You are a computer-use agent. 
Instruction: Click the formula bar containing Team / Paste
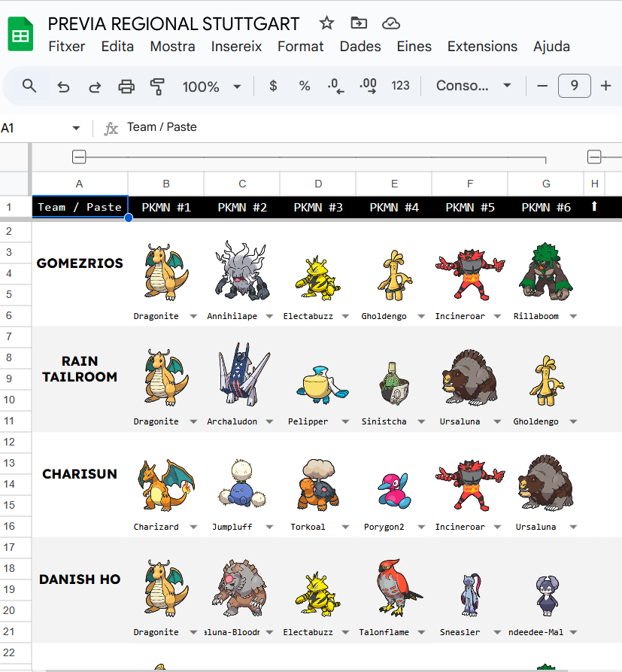(373, 127)
